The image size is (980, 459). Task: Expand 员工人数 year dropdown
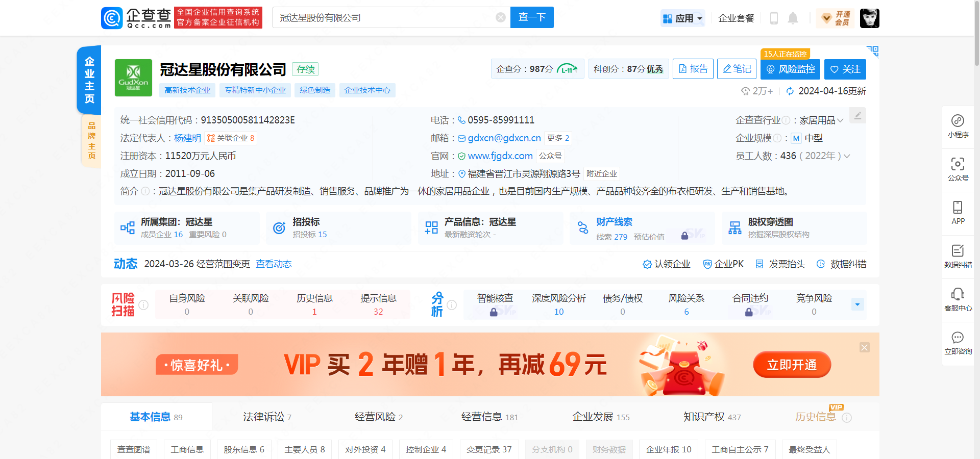pos(847,156)
